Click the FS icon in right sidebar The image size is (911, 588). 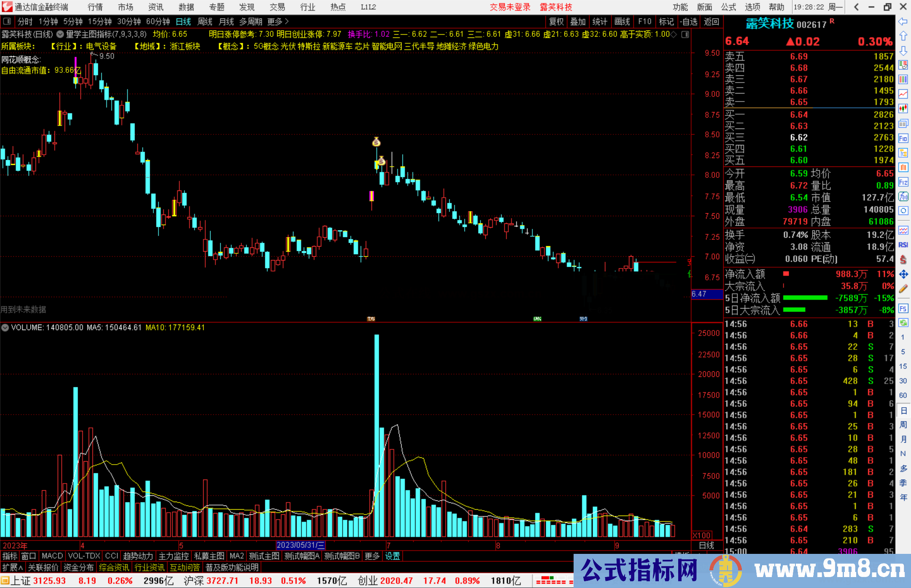(x=903, y=308)
